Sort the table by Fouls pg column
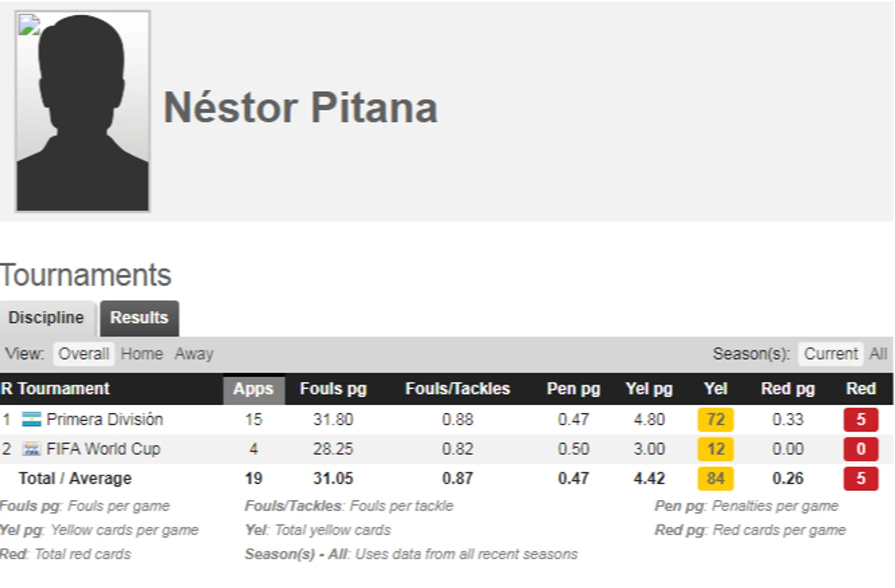 333,389
